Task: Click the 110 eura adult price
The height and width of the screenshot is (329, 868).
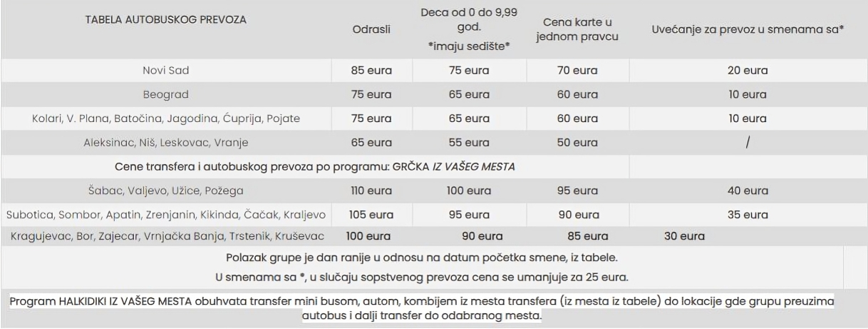Action: pyautogui.click(x=371, y=191)
